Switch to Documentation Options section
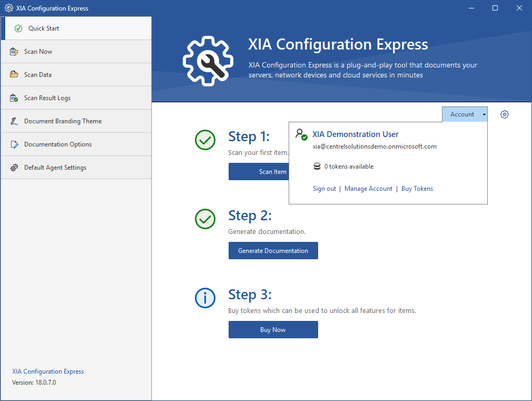The width and height of the screenshot is (532, 401). [58, 144]
